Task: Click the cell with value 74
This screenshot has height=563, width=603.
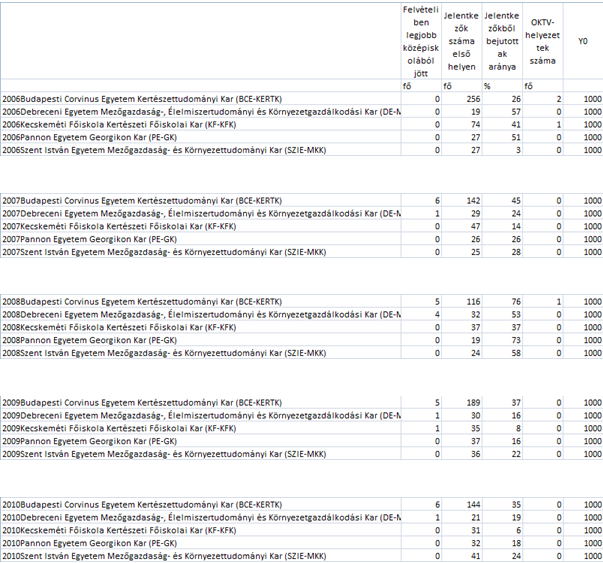Action: (x=461, y=124)
